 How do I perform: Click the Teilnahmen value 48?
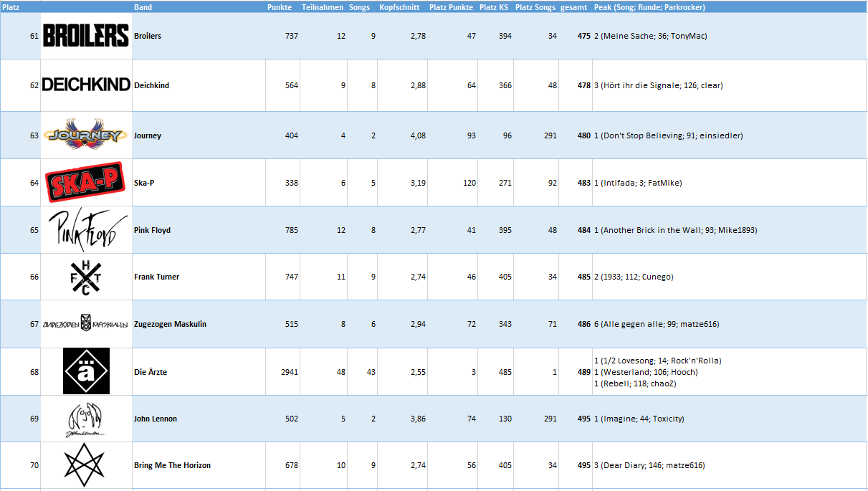coord(341,372)
